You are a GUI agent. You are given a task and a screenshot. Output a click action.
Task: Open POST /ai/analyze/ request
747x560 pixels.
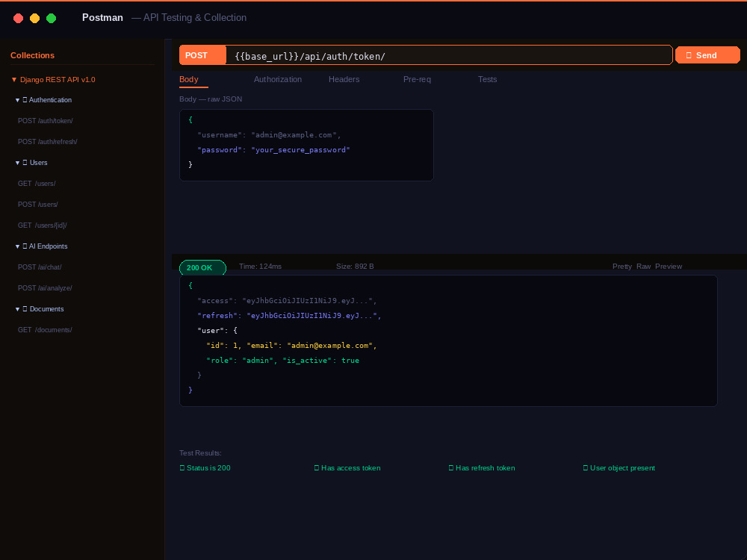[45, 288]
